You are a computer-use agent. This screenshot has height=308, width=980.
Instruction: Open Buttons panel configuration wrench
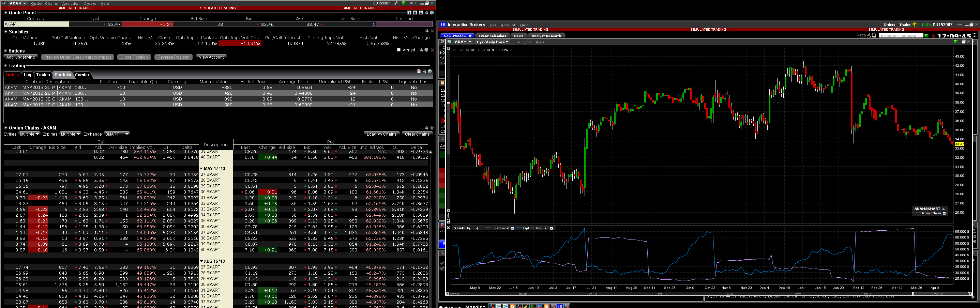click(x=421, y=50)
